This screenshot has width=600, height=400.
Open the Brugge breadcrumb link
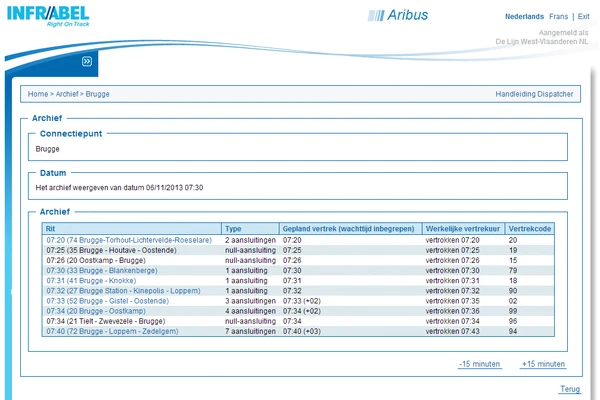[x=98, y=94]
